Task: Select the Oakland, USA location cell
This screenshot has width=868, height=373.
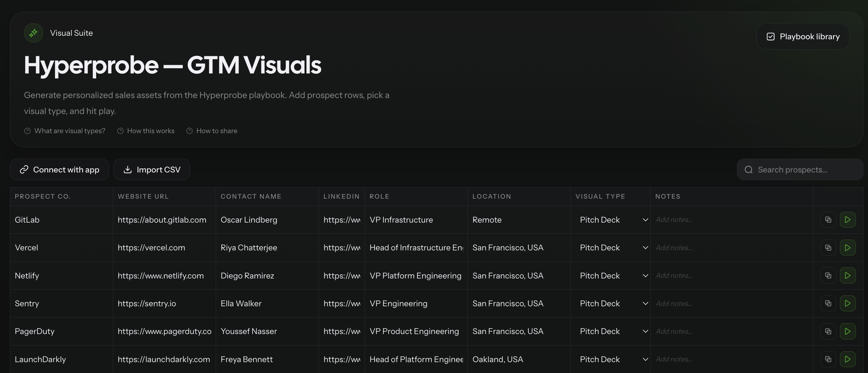Action: point(519,360)
